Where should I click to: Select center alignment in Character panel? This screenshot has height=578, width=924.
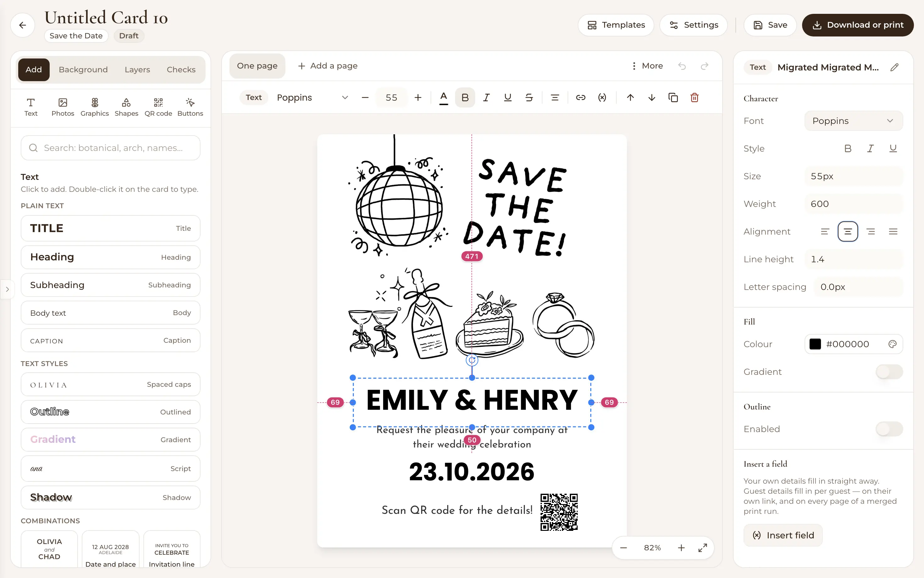(x=848, y=232)
